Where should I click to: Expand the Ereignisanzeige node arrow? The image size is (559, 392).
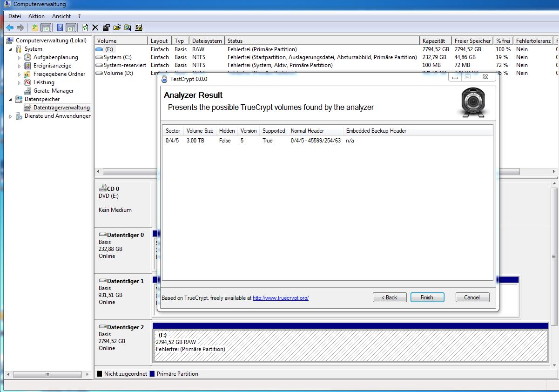(x=20, y=66)
